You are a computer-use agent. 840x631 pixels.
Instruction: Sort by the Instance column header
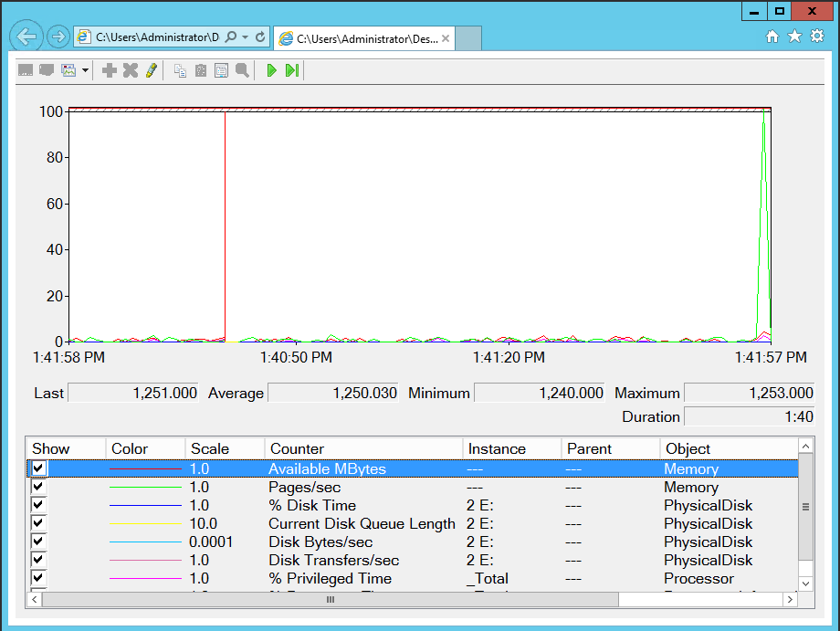(x=511, y=448)
